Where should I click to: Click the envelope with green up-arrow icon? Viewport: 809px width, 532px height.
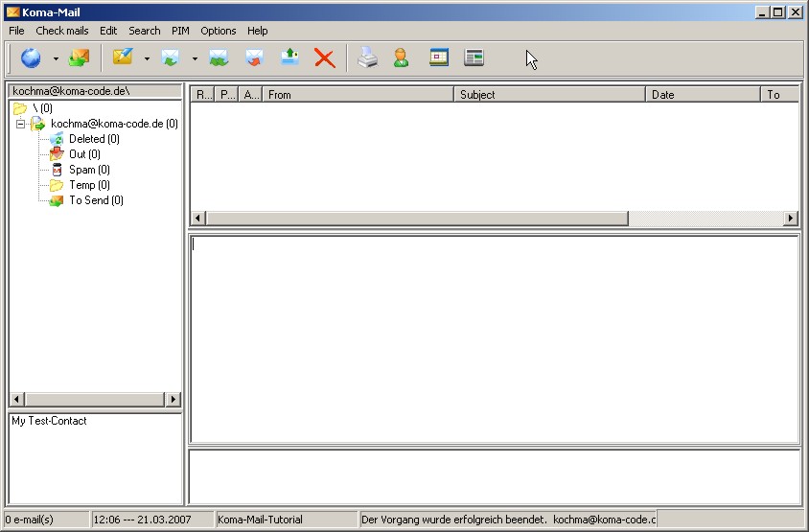coord(290,57)
